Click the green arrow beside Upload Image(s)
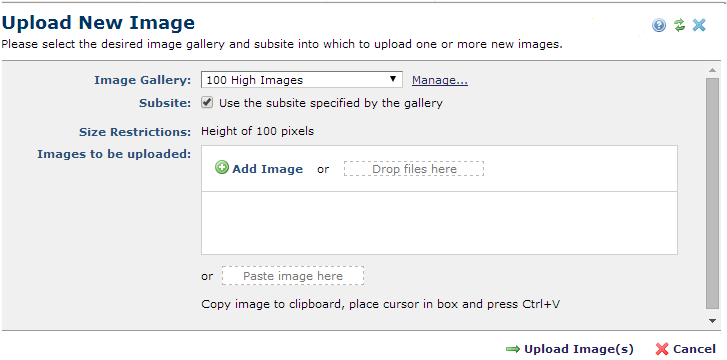Screen dimensions: 727x360 (x=513, y=349)
